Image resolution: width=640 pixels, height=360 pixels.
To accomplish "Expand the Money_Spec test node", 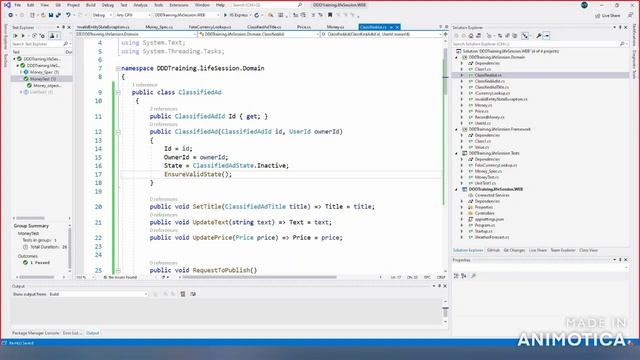I will pyautogui.click(x=21, y=72).
